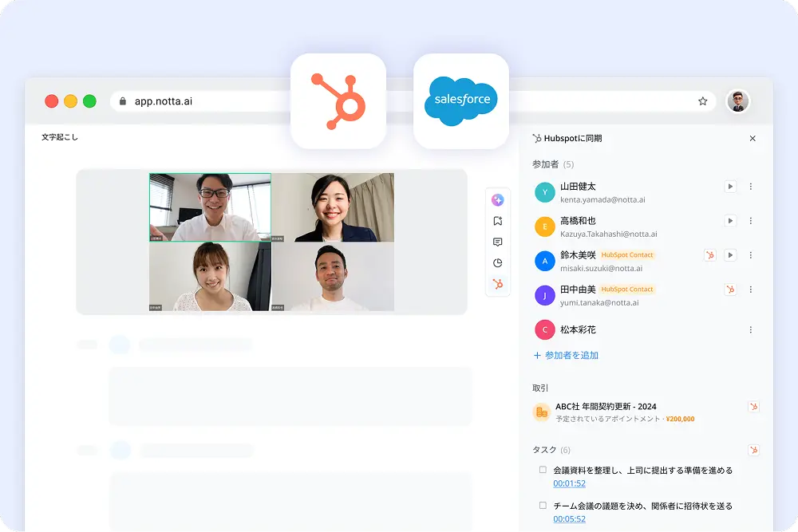Open more options for 高橋和也
Screen dimensions: 798x532
tap(751, 221)
